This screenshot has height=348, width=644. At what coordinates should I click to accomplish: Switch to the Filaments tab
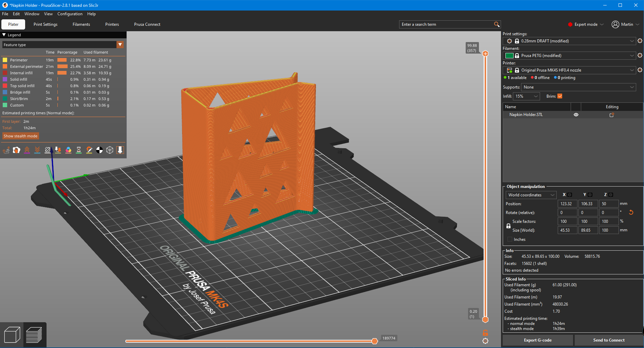pos(81,24)
